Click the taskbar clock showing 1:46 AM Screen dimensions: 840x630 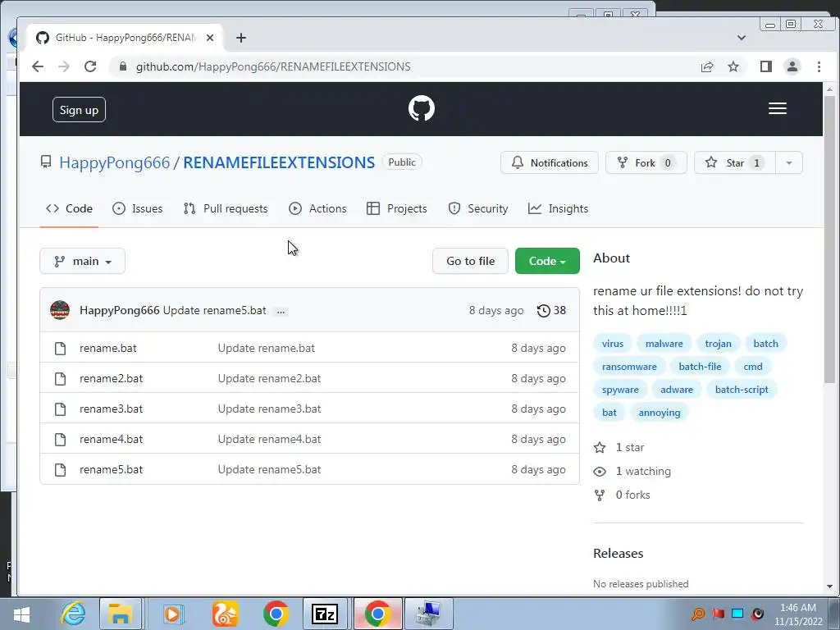798,614
